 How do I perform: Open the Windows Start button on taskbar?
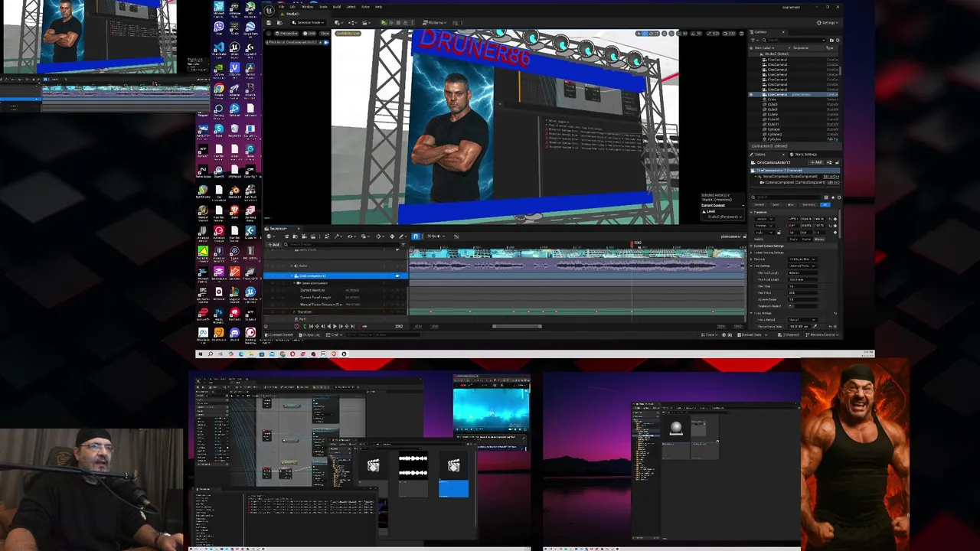[x=201, y=354]
